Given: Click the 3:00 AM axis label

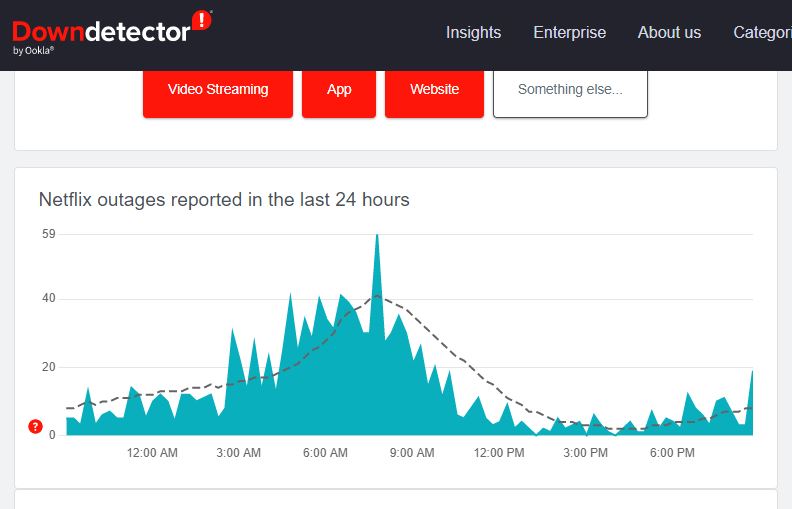Looking at the screenshot, I should (238, 453).
